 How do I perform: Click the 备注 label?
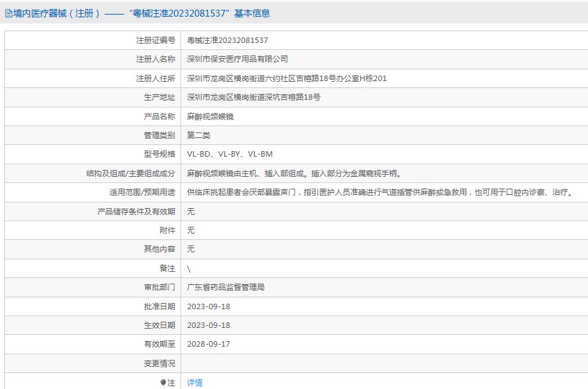[167, 269]
